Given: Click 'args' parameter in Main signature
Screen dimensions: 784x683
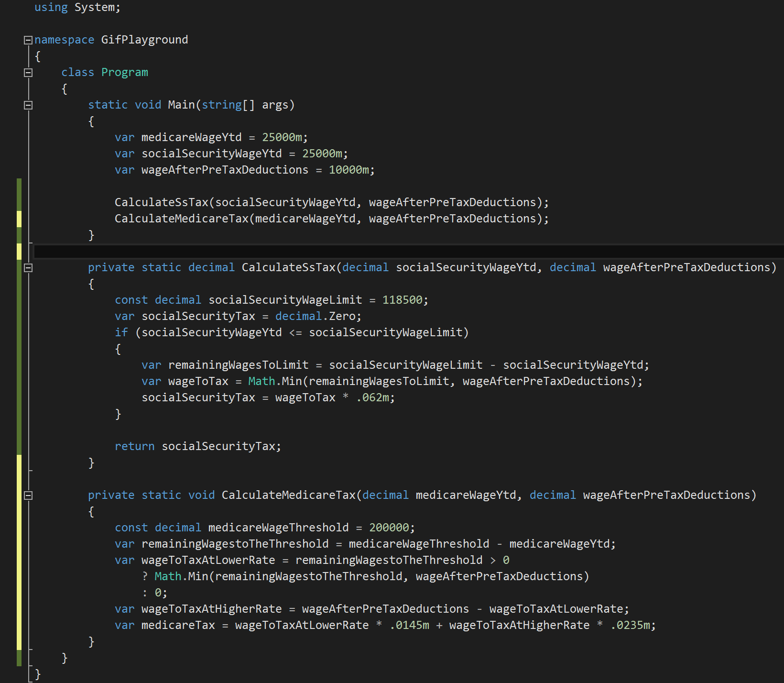Looking at the screenshot, I should (x=275, y=105).
